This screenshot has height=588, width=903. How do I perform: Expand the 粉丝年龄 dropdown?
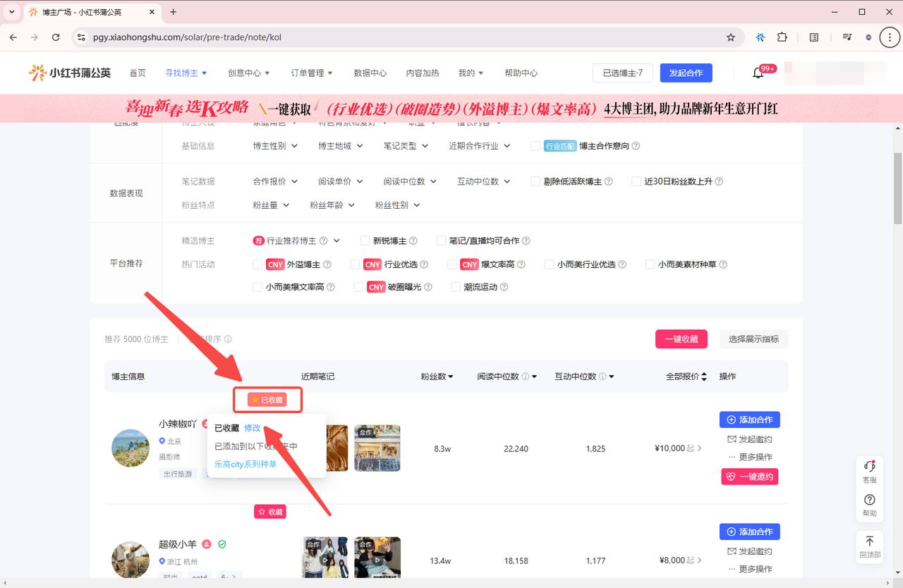click(332, 205)
